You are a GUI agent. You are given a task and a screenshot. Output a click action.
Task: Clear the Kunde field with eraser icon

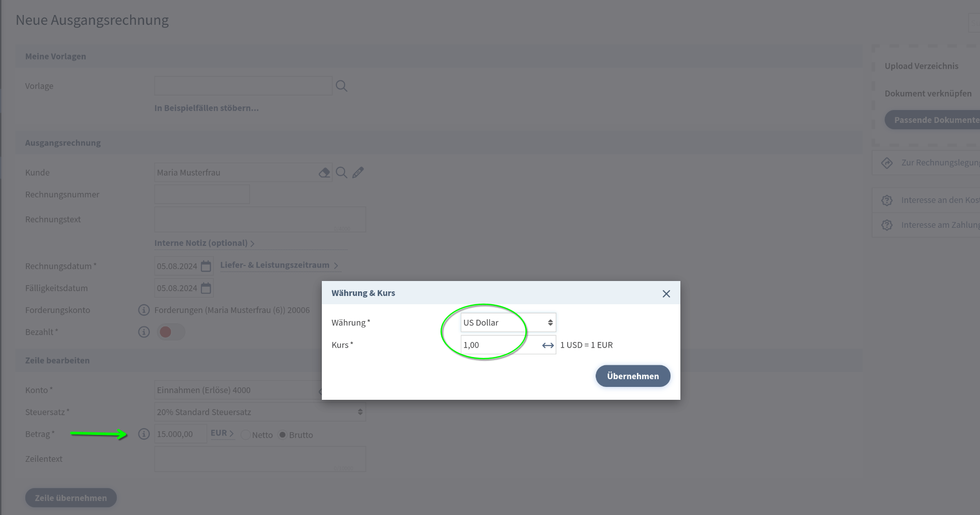pos(324,173)
